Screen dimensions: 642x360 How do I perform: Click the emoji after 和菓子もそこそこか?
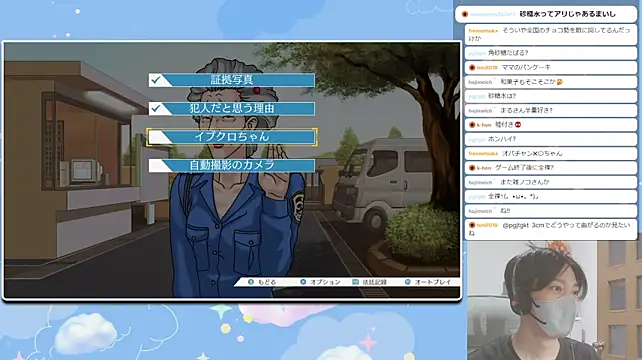point(560,82)
